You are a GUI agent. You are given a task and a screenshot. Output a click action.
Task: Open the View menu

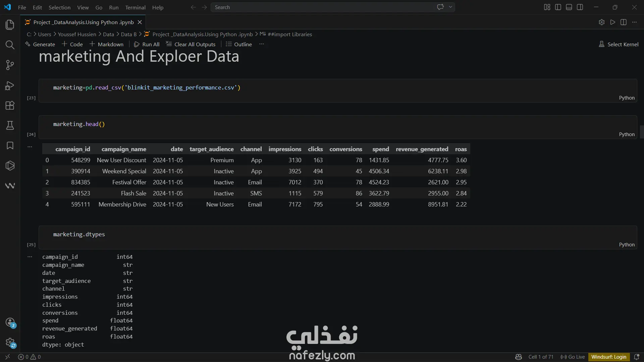[83, 7]
